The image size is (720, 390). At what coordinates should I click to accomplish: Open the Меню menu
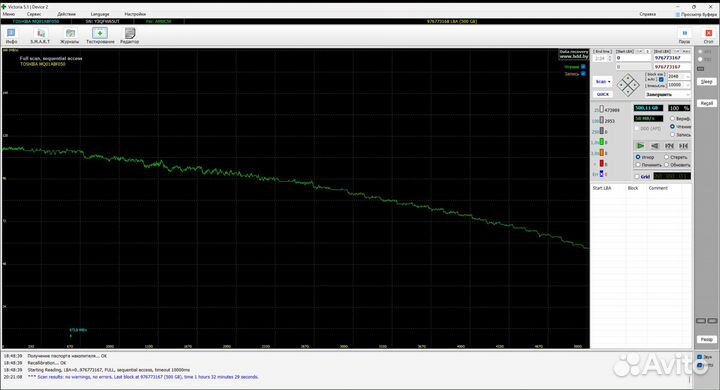click(9, 14)
